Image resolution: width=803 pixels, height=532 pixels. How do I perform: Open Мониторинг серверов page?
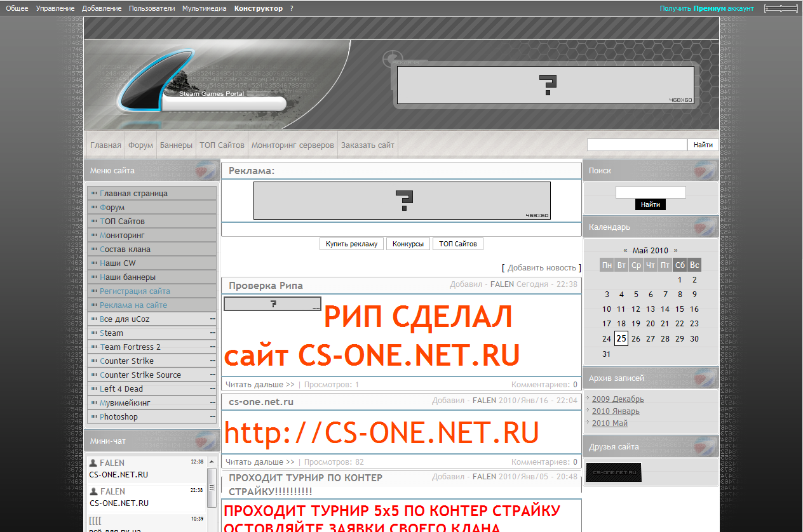coord(293,145)
